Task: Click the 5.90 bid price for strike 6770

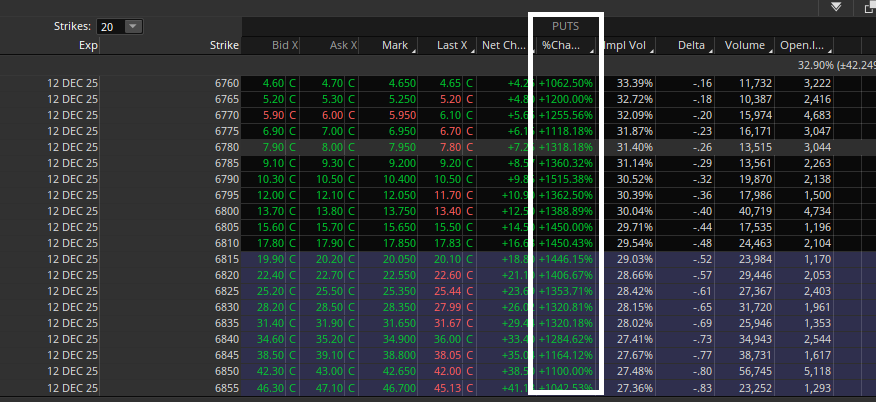Action: [x=273, y=116]
